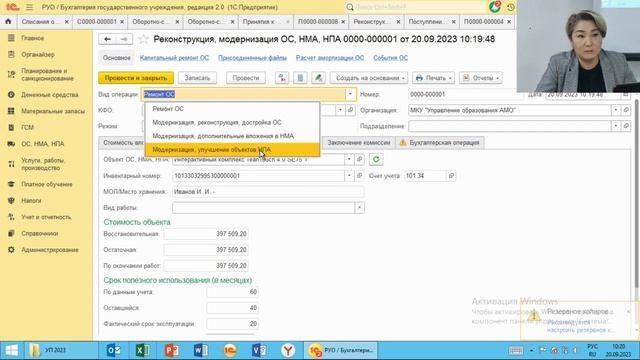This screenshot has width=640, height=360.
Task: Click the Записать button
Action: 197,78
